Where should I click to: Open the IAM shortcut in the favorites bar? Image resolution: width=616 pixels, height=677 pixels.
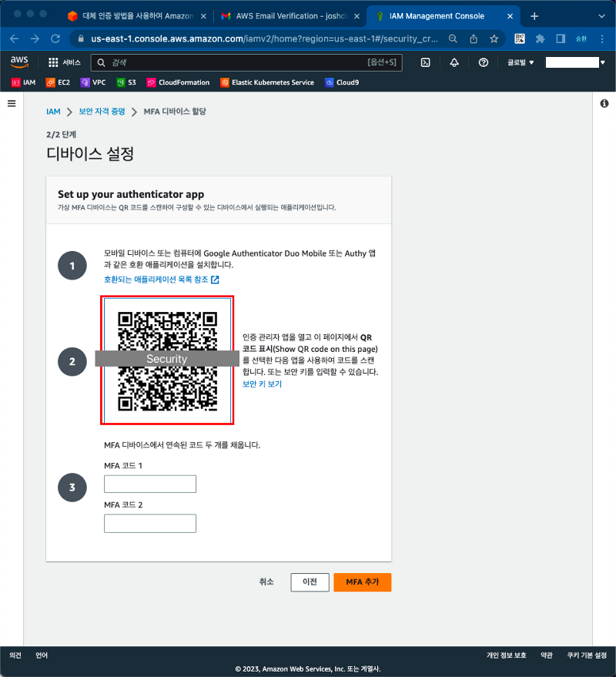coord(23,82)
